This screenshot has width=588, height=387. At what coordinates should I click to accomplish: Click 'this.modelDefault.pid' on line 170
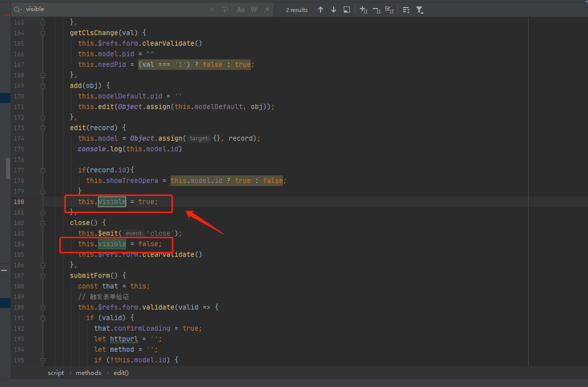tap(120, 96)
